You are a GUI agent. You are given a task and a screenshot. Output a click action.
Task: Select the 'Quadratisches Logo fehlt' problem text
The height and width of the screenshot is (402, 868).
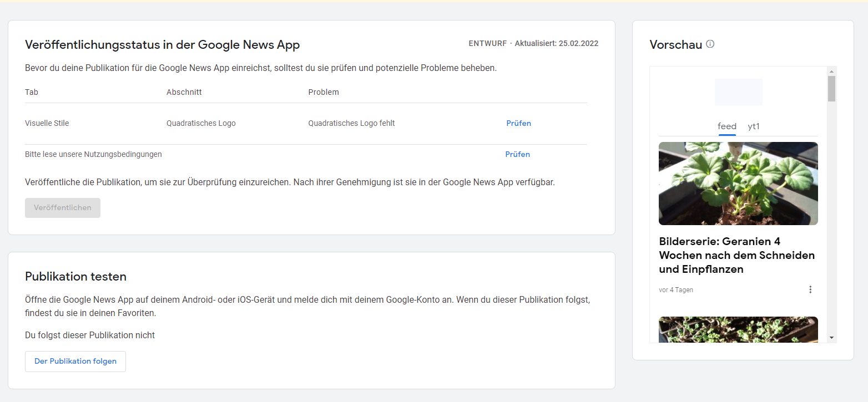(351, 124)
